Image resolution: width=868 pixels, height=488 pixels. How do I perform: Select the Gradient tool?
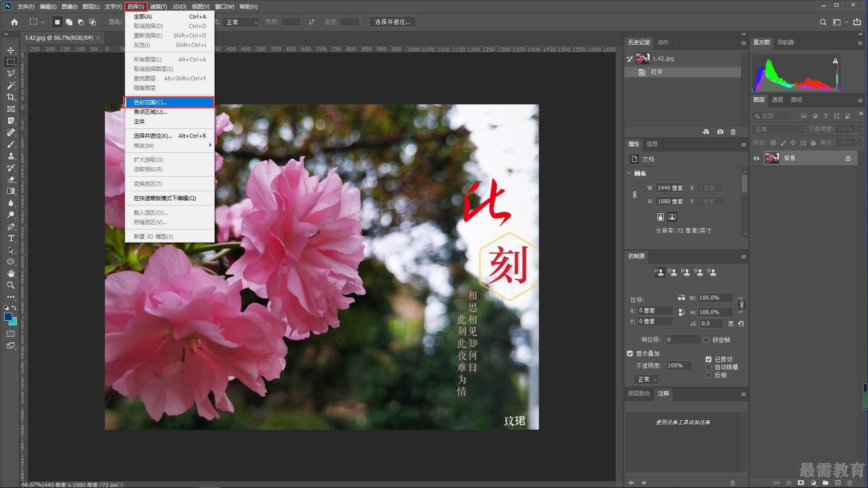[11, 191]
